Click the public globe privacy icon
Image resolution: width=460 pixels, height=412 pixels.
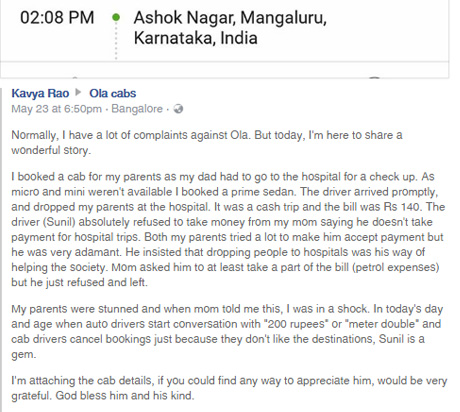click(178, 109)
